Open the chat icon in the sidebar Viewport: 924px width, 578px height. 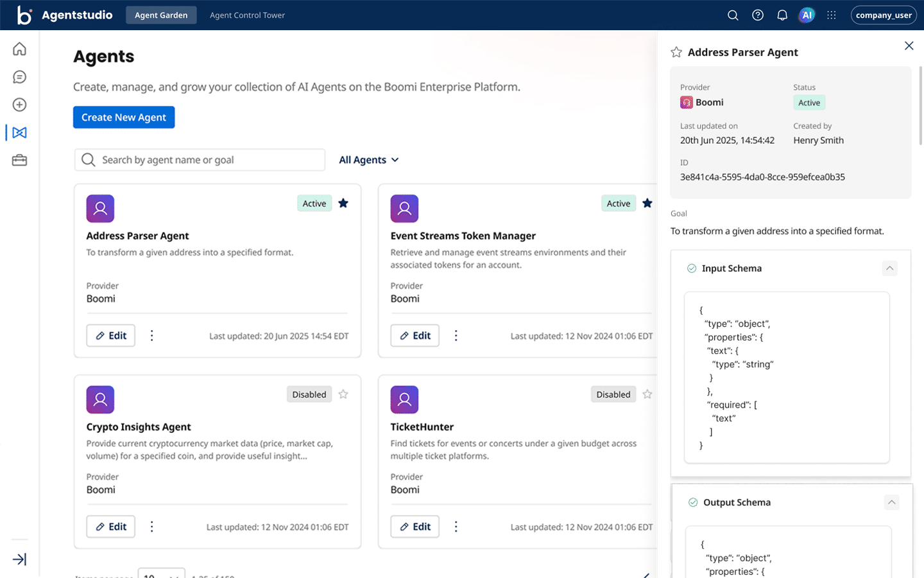pyautogui.click(x=20, y=77)
